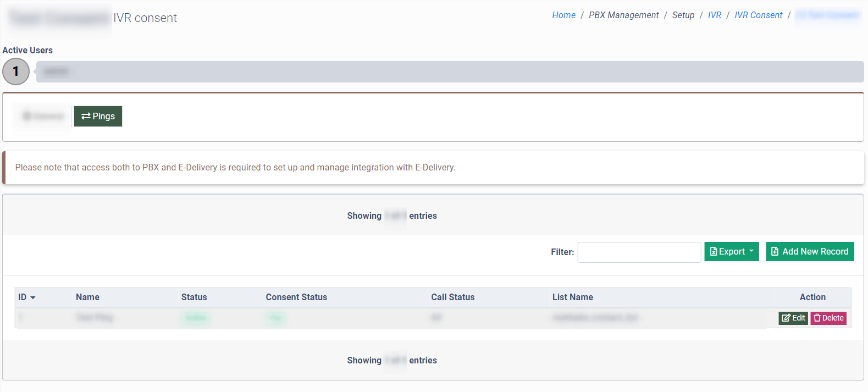The image size is (868, 392).
Task: Click the active users count badge
Action: 16,71
